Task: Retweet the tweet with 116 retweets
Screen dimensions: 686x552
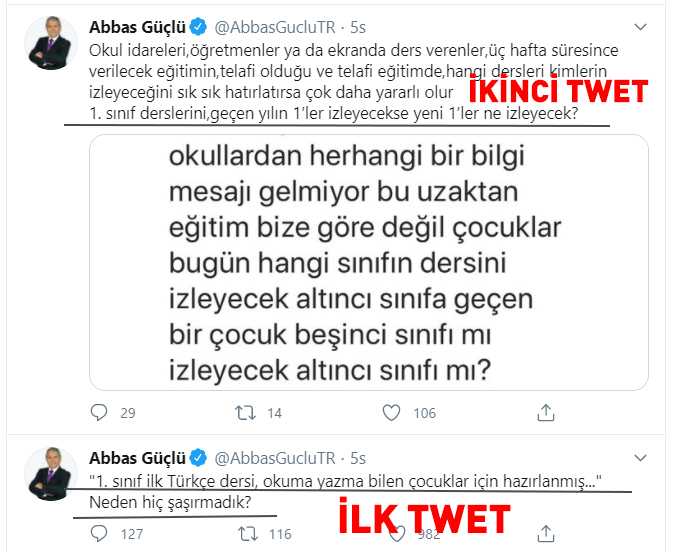Action: tap(248, 533)
